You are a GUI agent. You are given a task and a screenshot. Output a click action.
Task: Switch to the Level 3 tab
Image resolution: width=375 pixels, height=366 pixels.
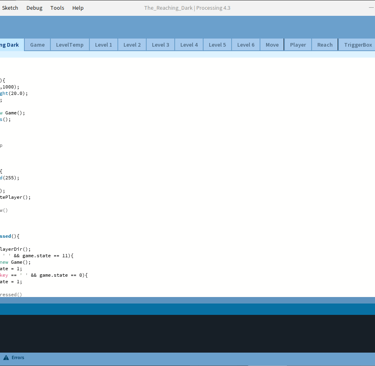160,45
